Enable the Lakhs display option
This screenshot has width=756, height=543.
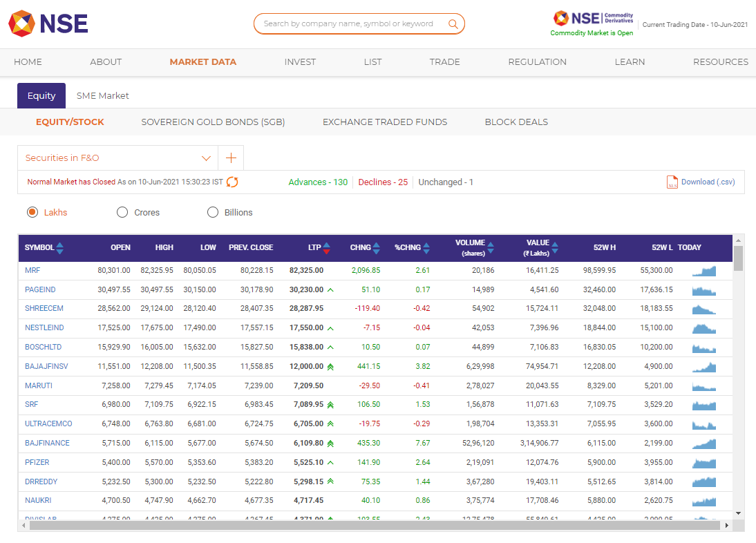tap(32, 212)
